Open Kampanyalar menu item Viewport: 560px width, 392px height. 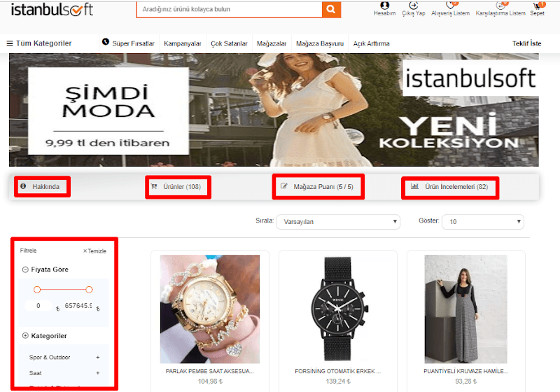[183, 43]
